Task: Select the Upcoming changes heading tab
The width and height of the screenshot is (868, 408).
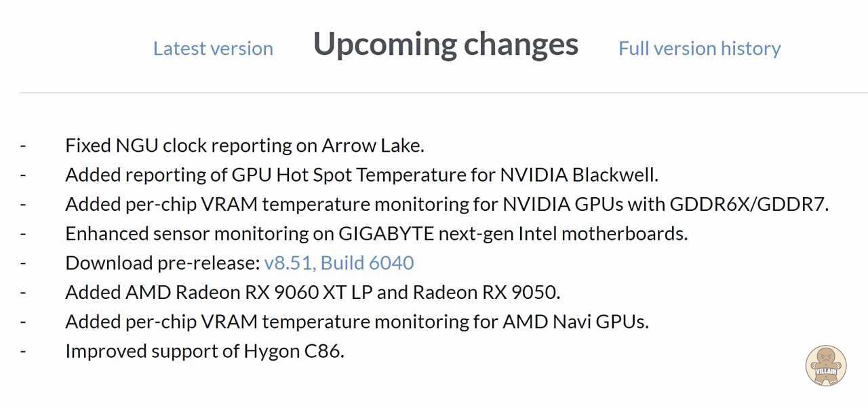Action: click(446, 45)
